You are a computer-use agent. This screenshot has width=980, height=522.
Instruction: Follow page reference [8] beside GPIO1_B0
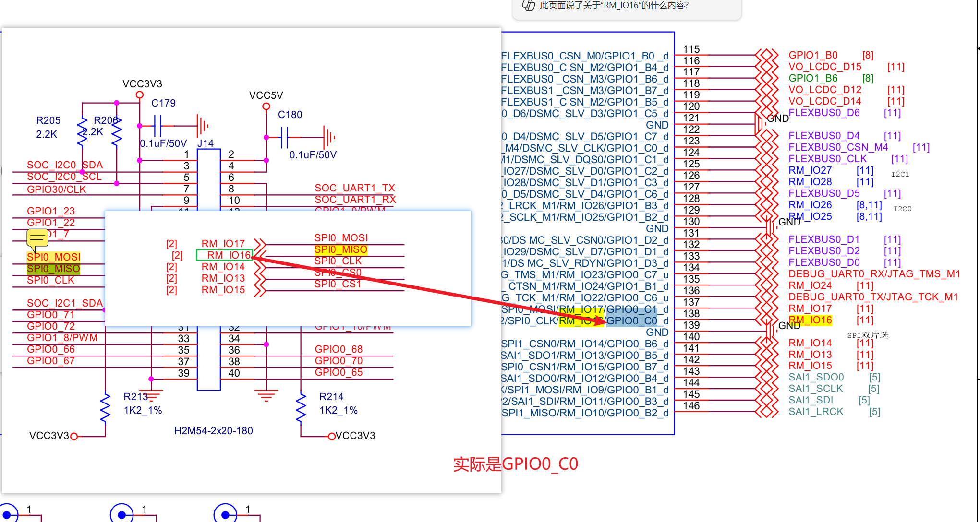click(868, 55)
